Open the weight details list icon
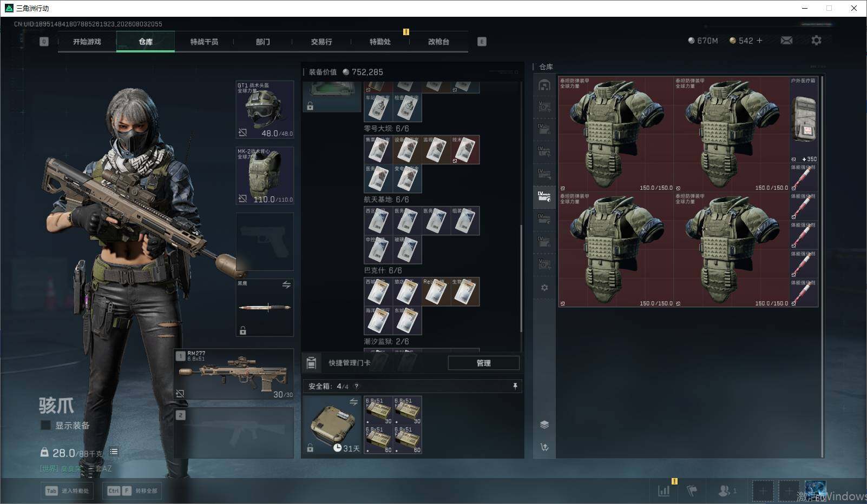Image resolution: width=867 pixels, height=504 pixels. click(x=114, y=452)
